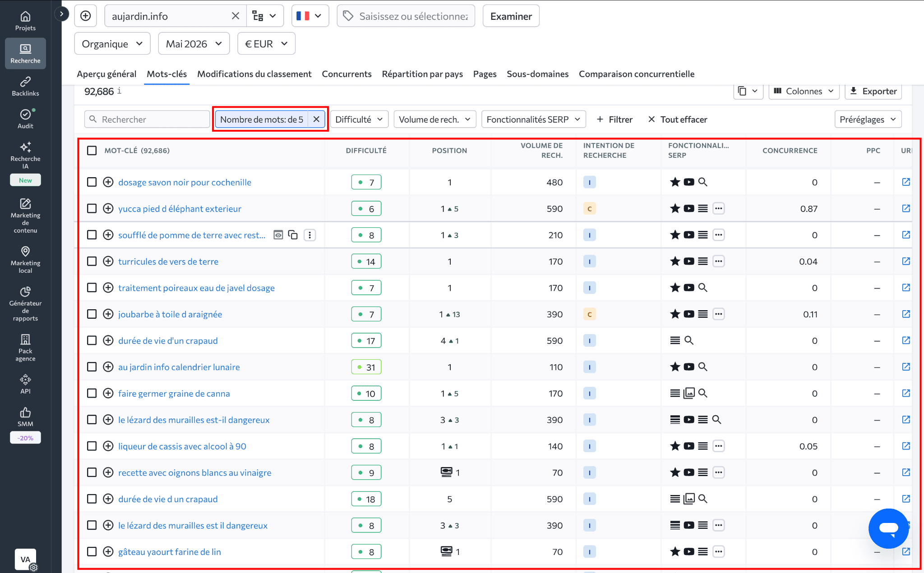
Task: Open more options for soufflé de pomme row
Action: 310,235
